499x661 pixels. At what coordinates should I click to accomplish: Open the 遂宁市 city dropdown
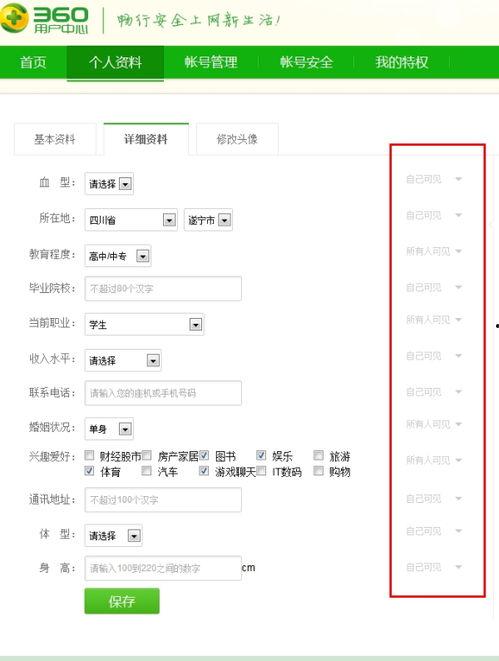click(208, 220)
